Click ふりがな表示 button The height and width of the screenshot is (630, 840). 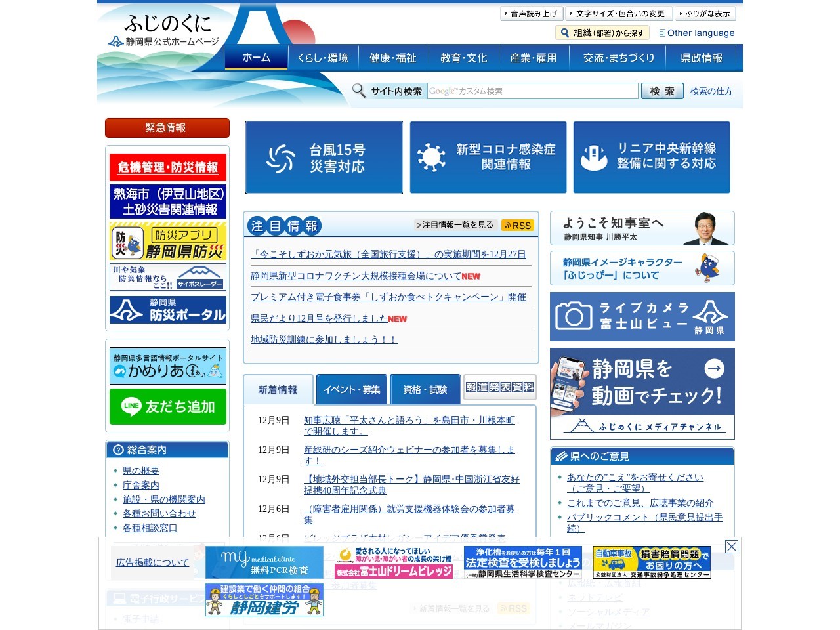point(705,13)
